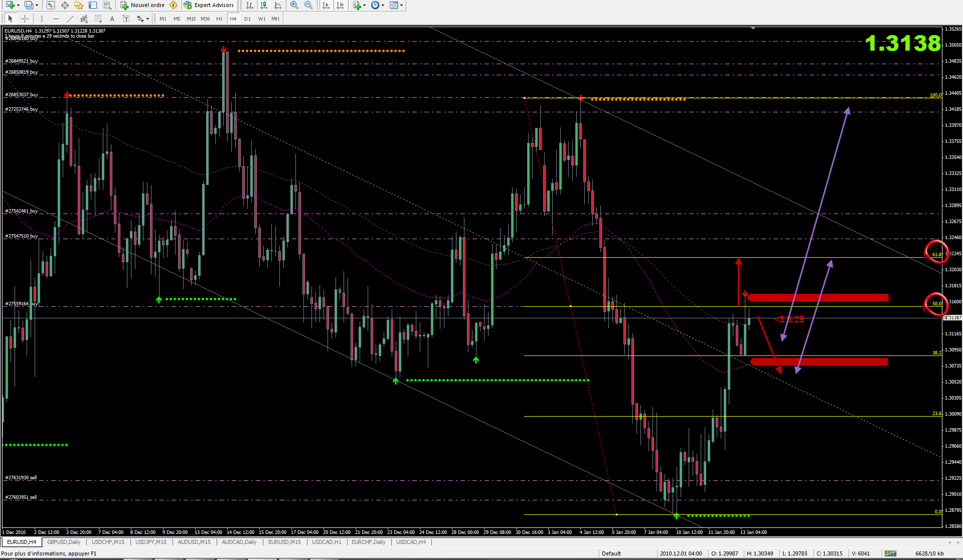
Task: Select the crosshair cursor tool
Action: click(x=25, y=19)
